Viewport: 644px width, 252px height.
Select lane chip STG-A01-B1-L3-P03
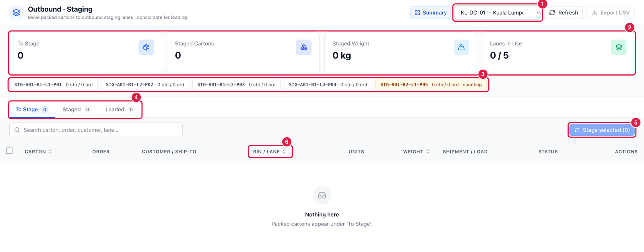[236, 85]
